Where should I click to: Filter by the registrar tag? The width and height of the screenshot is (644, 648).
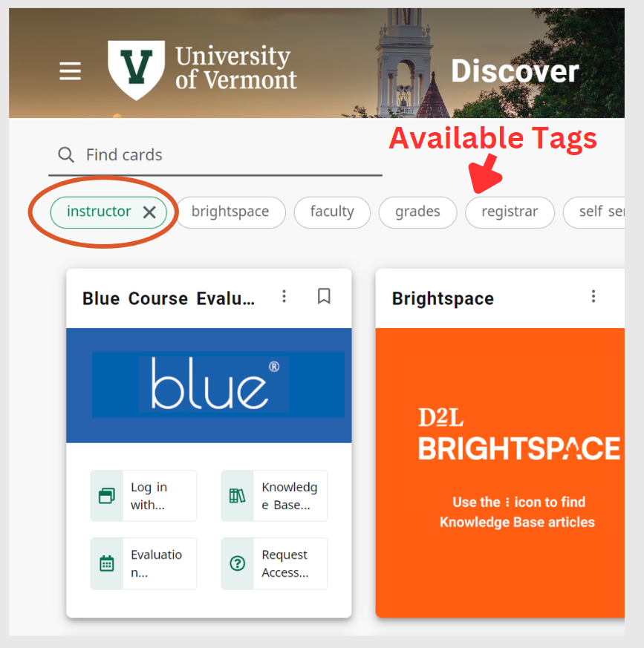tap(510, 212)
